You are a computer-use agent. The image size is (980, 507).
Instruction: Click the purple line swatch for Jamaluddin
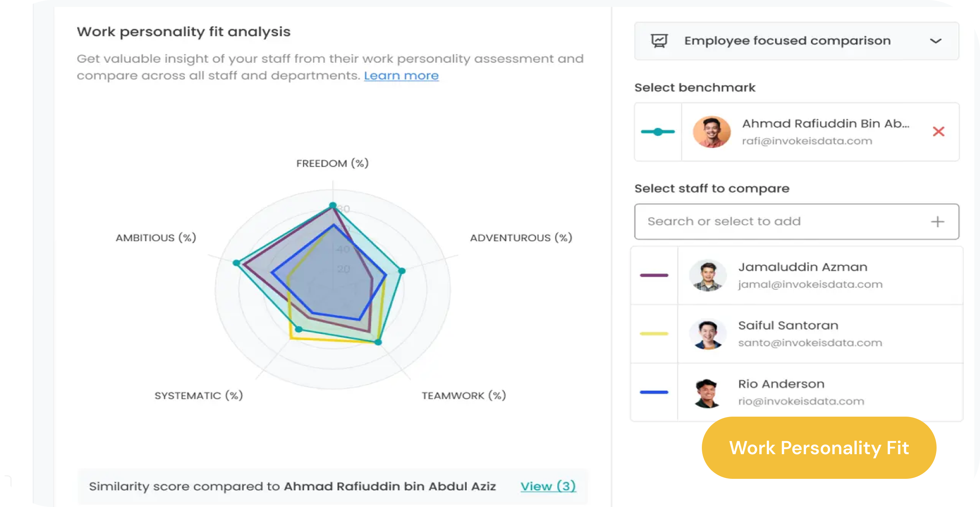[654, 275]
